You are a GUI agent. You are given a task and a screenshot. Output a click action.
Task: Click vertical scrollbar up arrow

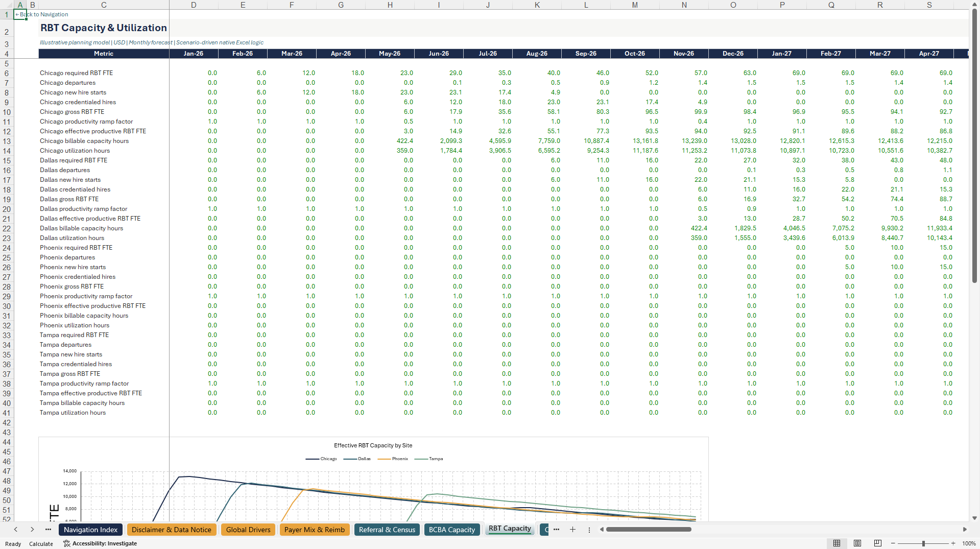974,5
